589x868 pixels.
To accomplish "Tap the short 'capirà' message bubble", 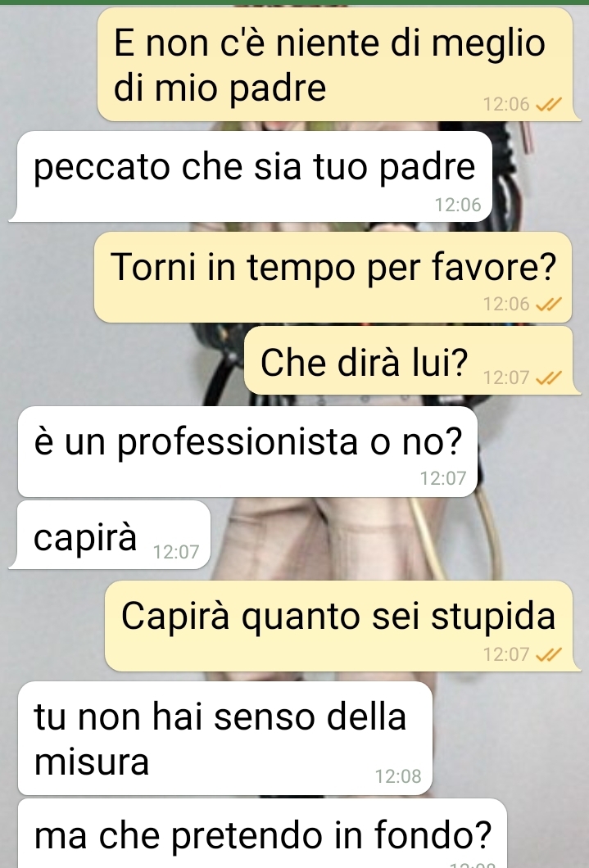I will pyautogui.click(x=110, y=535).
